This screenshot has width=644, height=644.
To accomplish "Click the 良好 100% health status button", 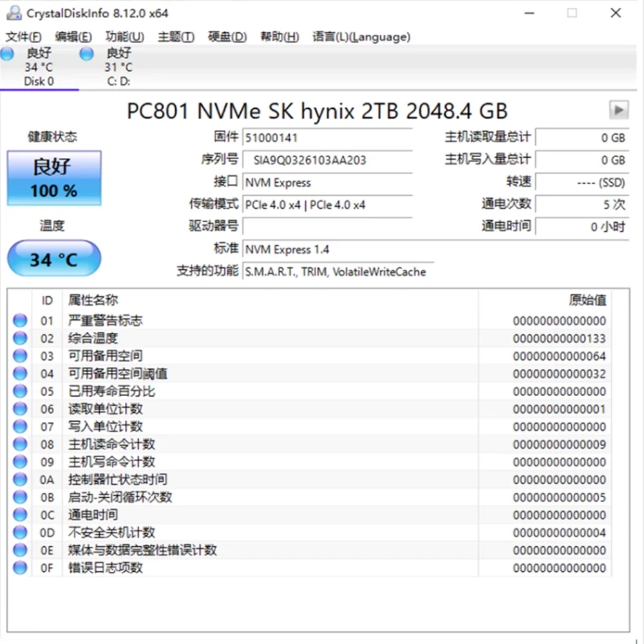I will pyautogui.click(x=53, y=178).
